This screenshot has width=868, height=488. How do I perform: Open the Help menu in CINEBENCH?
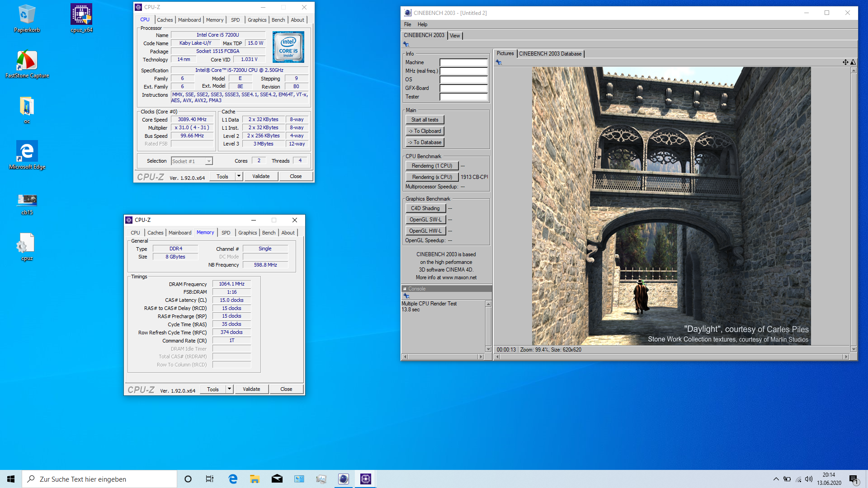[x=422, y=24]
